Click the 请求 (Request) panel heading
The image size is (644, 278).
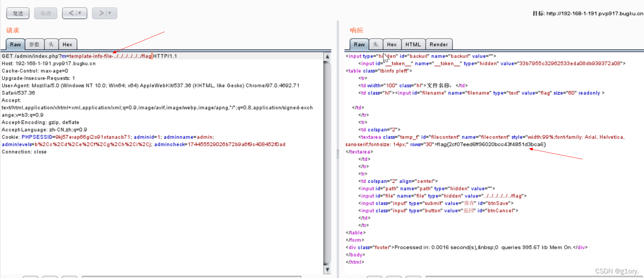pos(13,30)
